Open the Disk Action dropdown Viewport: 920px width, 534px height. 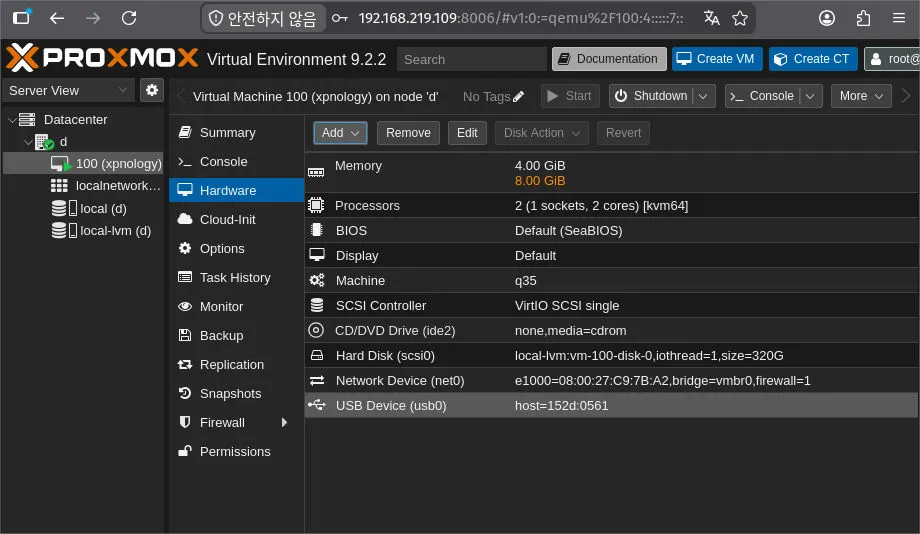click(x=542, y=133)
